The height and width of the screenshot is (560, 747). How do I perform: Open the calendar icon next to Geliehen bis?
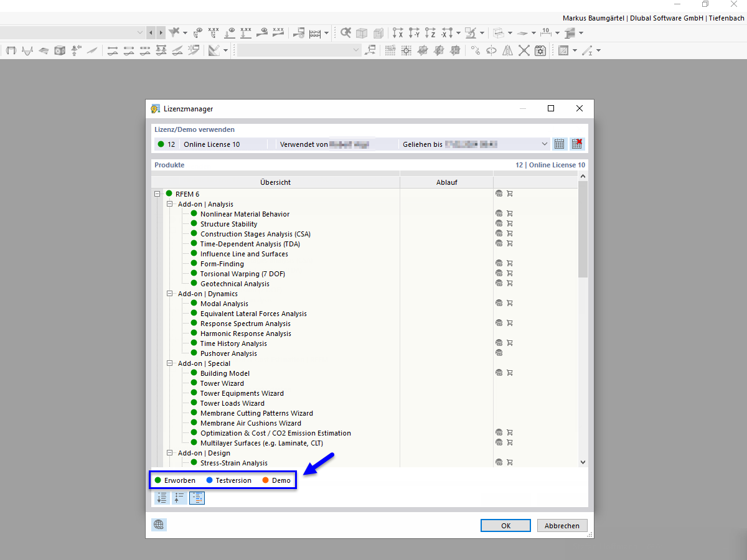tap(559, 144)
